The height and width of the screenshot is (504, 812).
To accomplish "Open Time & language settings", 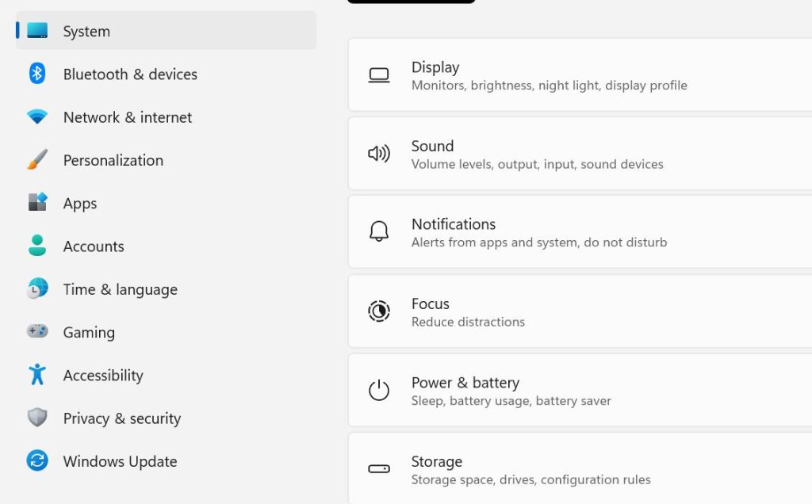I will [120, 289].
